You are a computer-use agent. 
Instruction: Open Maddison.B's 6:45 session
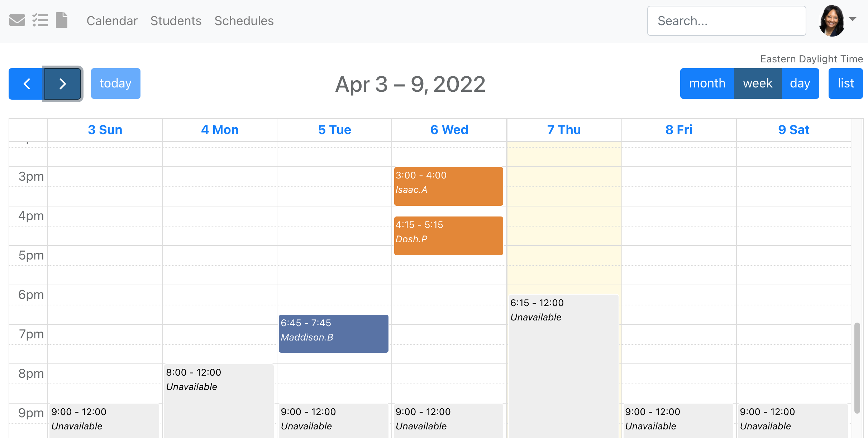[333, 333]
